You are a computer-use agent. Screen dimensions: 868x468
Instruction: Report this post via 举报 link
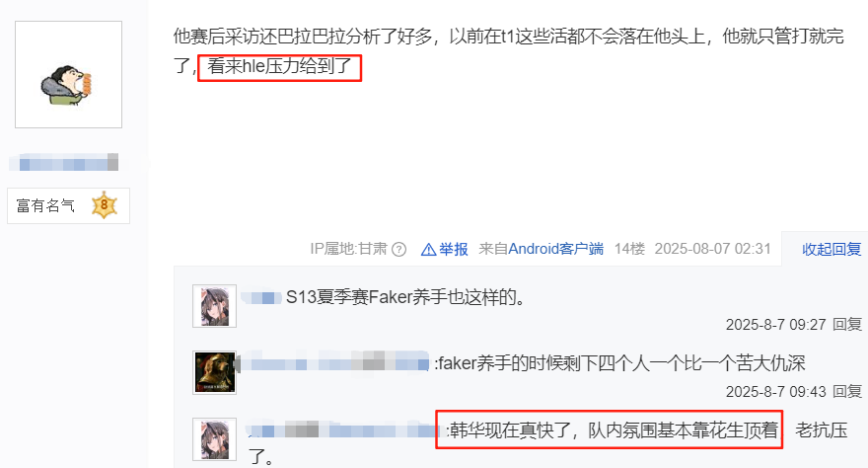pyautogui.click(x=454, y=249)
